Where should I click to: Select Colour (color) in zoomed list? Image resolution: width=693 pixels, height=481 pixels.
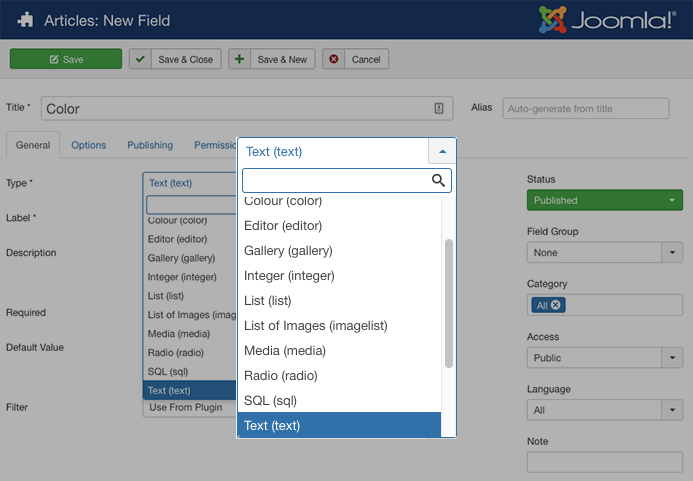coord(339,202)
